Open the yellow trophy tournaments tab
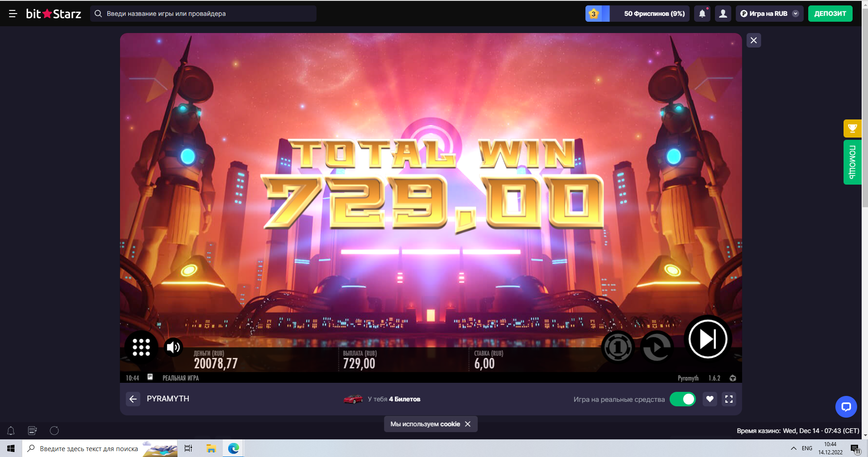This screenshot has width=868, height=457. 852,129
